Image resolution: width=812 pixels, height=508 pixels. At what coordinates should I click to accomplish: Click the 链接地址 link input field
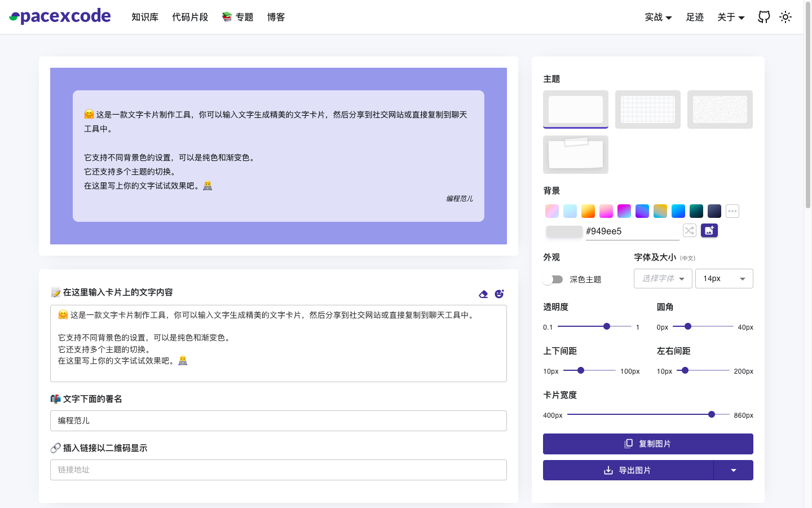coord(279,470)
